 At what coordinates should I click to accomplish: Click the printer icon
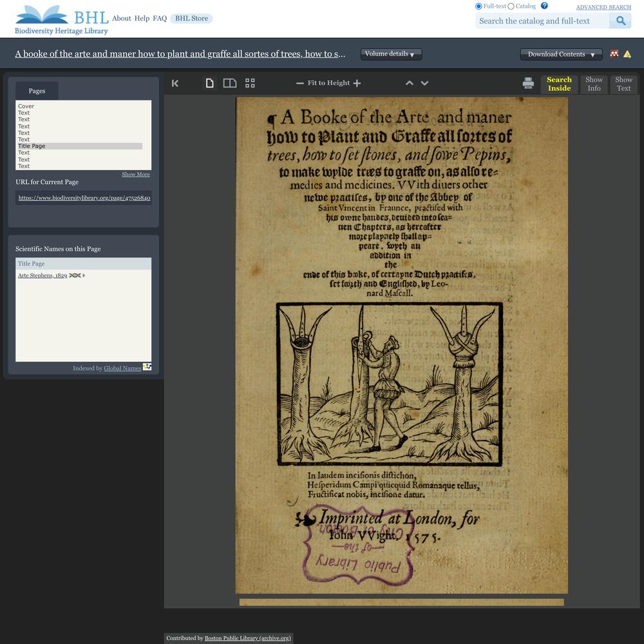coord(528,83)
